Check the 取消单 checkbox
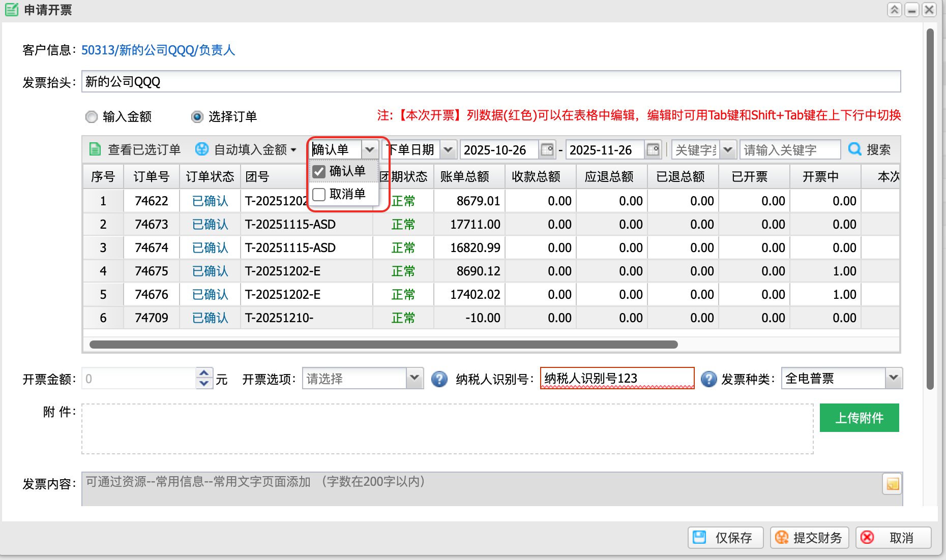Viewport: 946px width, 560px height. point(319,195)
